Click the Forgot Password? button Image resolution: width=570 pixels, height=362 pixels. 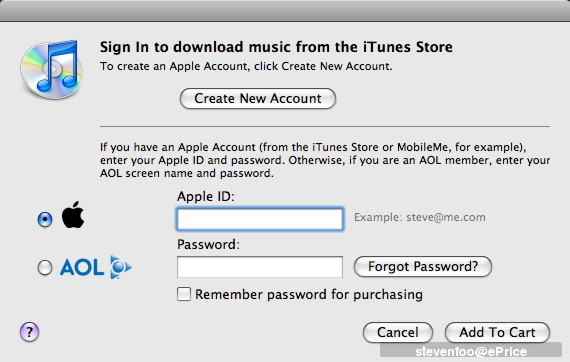click(x=423, y=266)
